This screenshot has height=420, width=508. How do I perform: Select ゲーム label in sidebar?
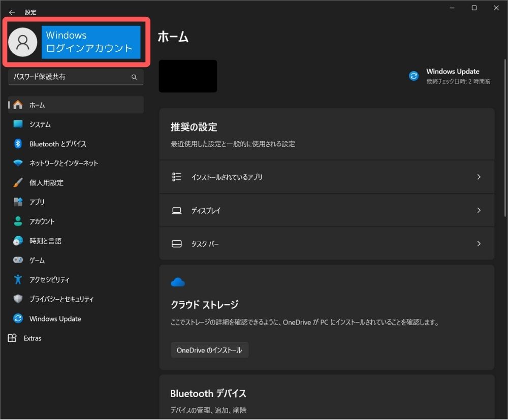37,261
